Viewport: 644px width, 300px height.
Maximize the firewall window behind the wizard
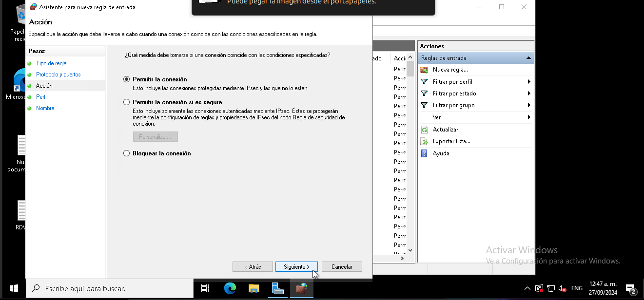click(x=502, y=7)
